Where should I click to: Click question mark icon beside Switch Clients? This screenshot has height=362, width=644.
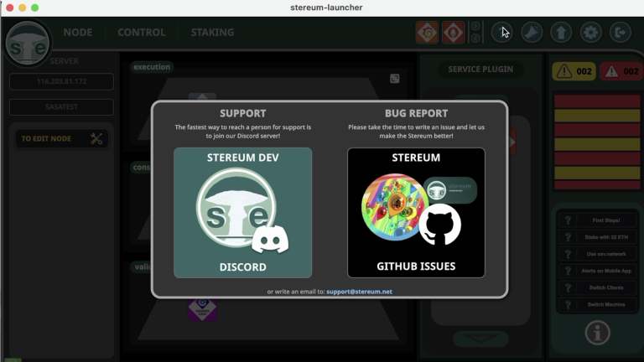click(568, 287)
